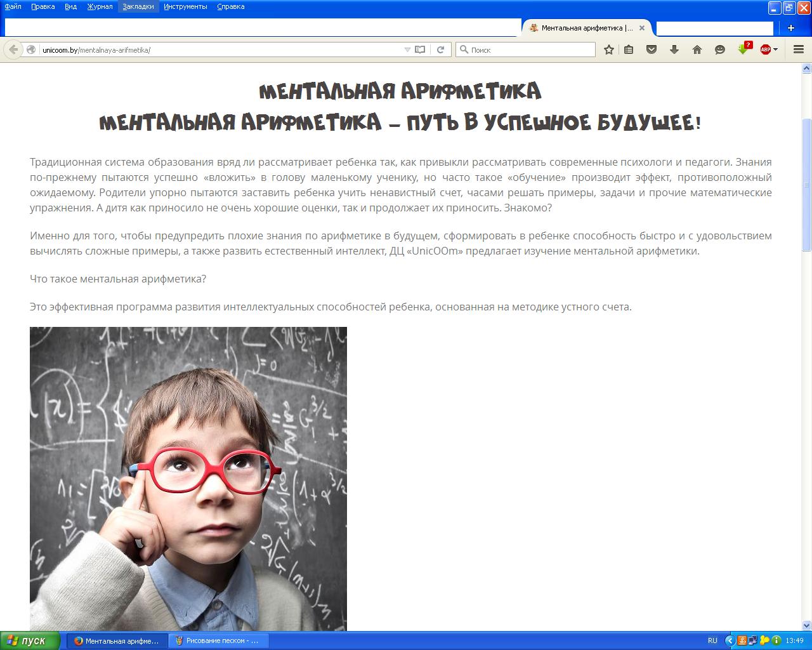Click the magnifier icon in the search box
812x650 pixels.
tap(464, 50)
